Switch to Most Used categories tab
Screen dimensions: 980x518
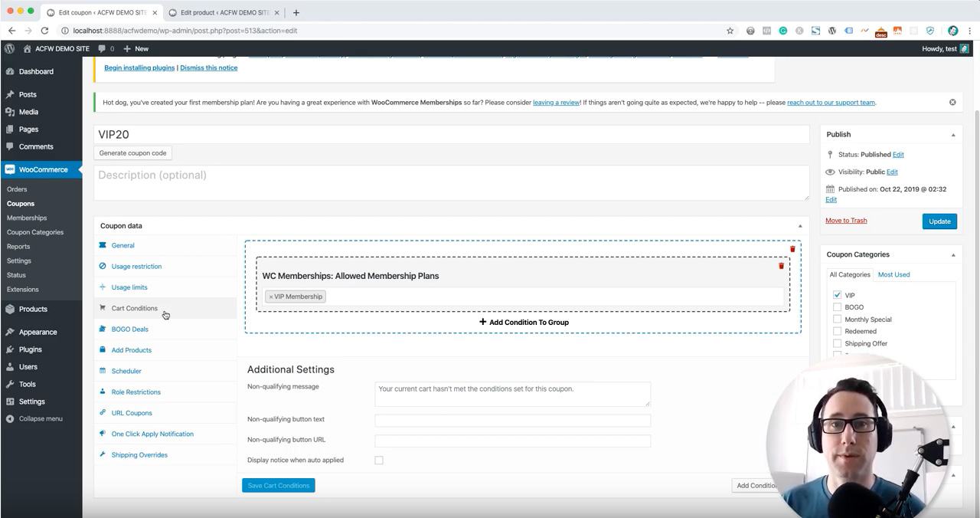[x=893, y=274]
